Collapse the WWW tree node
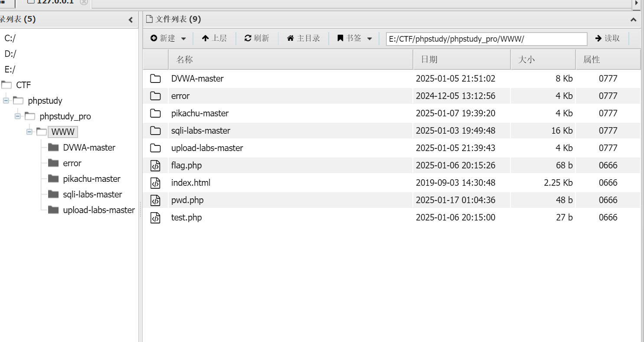This screenshot has height=342, width=644. [29, 132]
